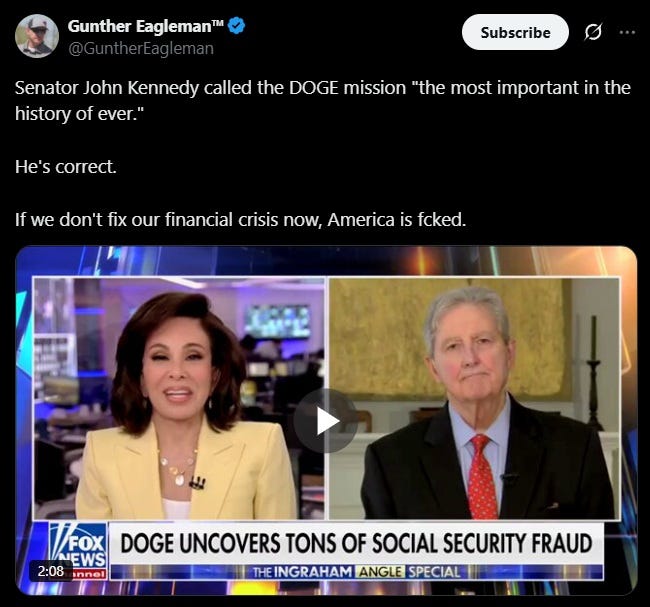
Task: Click the candlestick beside the senator
Action: pyautogui.click(x=594, y=373)
